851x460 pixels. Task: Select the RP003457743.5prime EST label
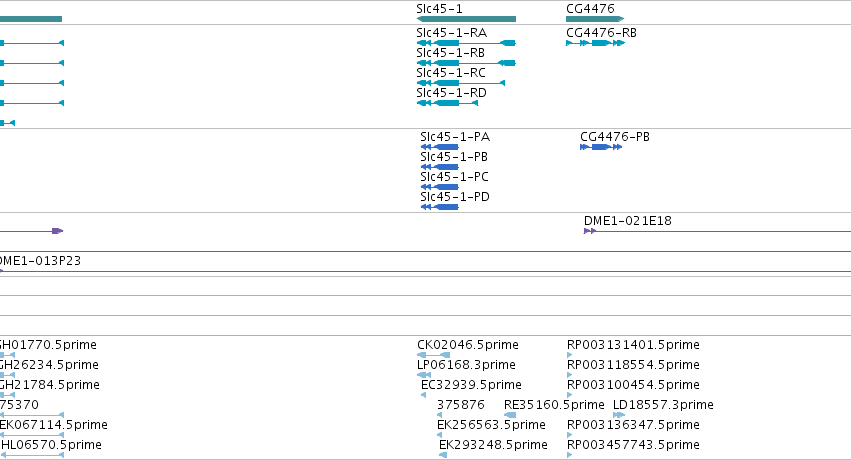pos(633,445)
